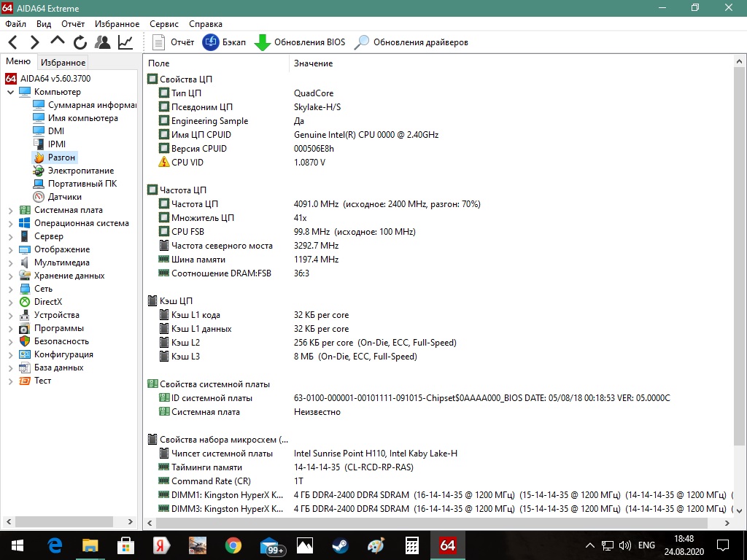Expand the Операционная система node

(x=10, y=223)
